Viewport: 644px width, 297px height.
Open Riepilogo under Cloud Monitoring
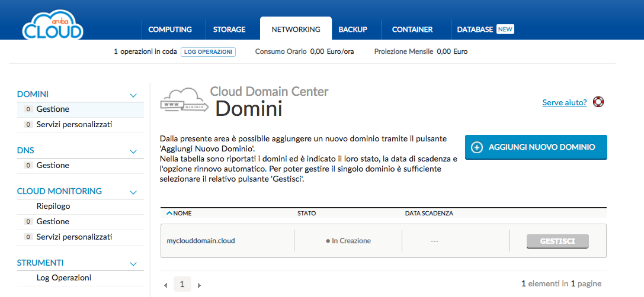point(53,206)
